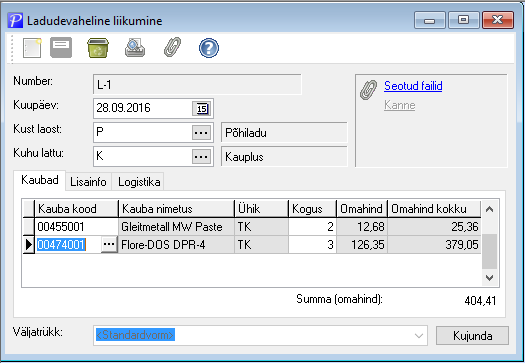525x363 pixels.
Task: Click the Kauplus warehouse name field
Action: click(x=284, y=156)
